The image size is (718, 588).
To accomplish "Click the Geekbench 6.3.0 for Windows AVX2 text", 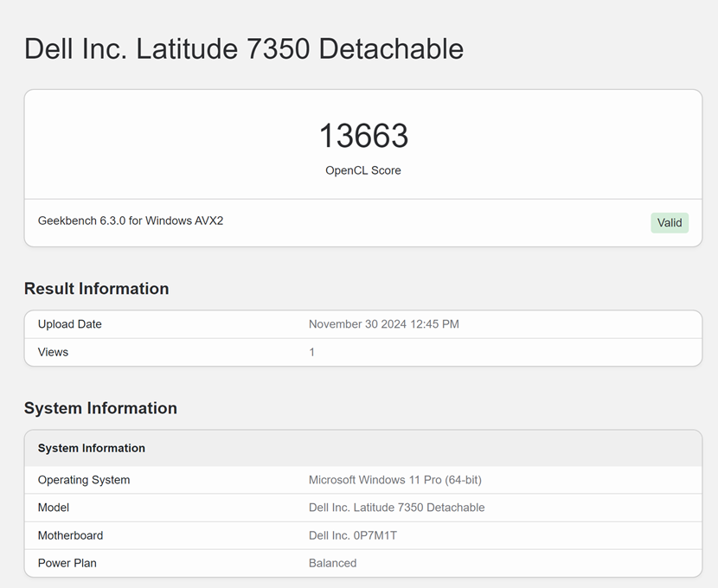I will tap(131, 220).
